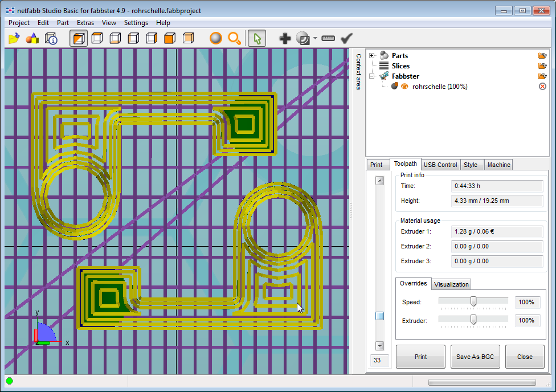Activate the zoom magnifier tool

coord(234,38)
